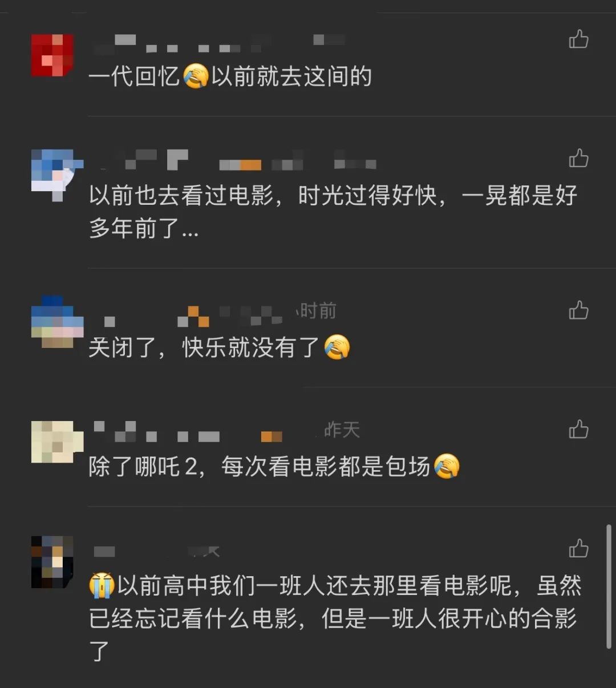Click the comment text "一代回忆以前就去这间的"
The height and width of the screenshot is (688, 616).
click(230, 76)
